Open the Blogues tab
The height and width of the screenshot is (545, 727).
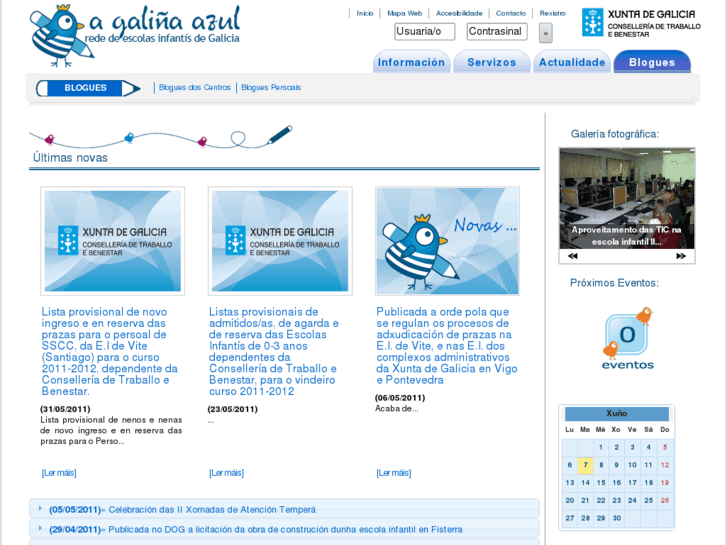tap(652, 62)
